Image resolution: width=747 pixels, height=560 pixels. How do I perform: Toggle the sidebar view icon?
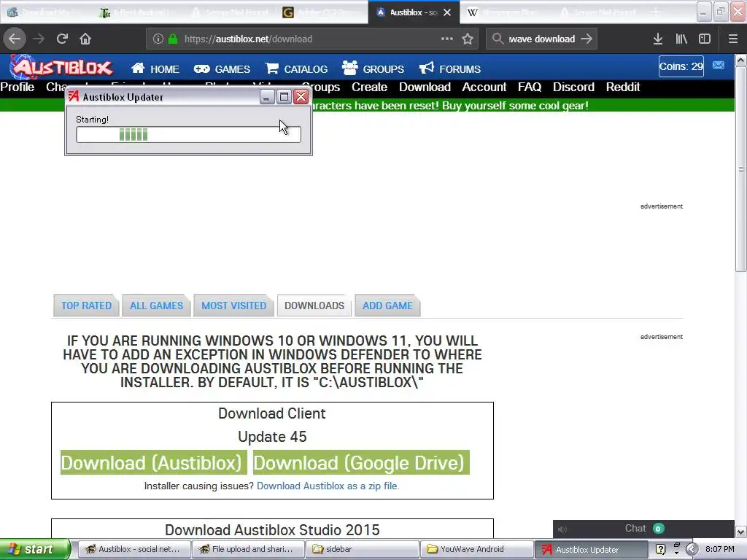(x=705, y=39)
